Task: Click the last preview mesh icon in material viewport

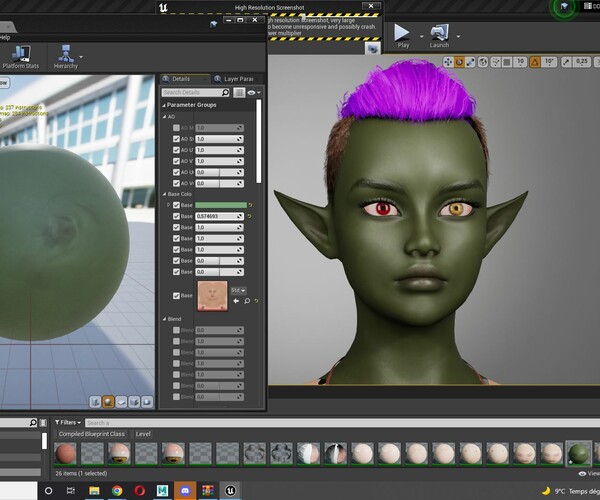Action: tap(147, 402)
